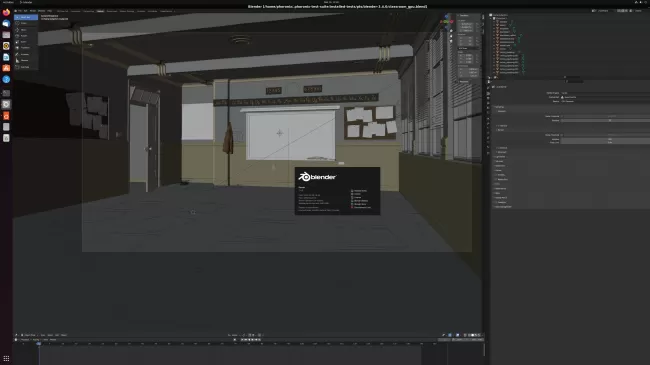Select the Scale tool
Screen dimensions: 650x365
(x=26, y=41)
